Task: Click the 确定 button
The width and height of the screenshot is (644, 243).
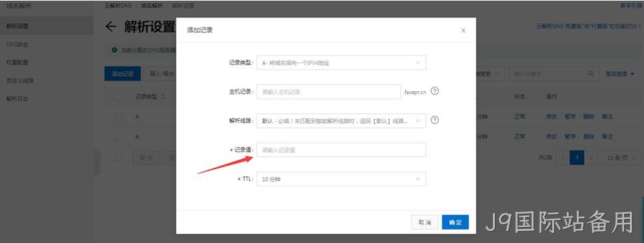Action: [x=456, y=222]
